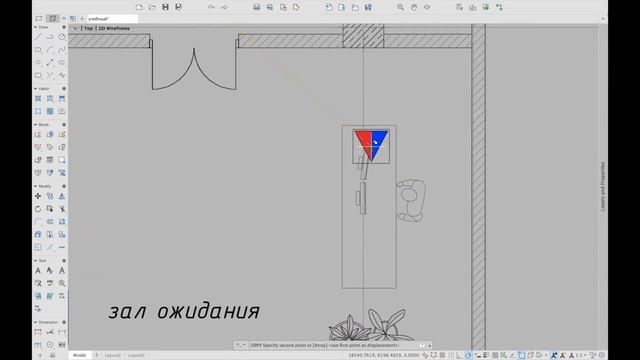
Task: Click the first Block panel icon
Action: tap(38, 134)
